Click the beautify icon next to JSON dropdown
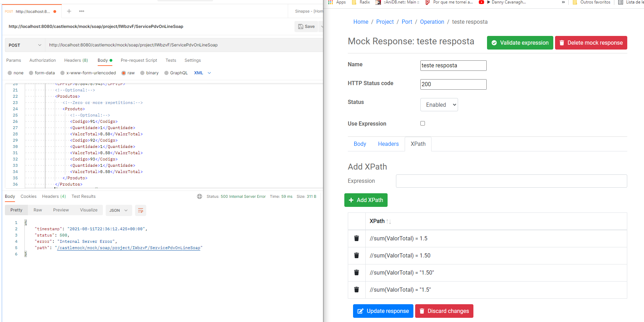Viewport: 644px width, 322px height. click(141, 210)
